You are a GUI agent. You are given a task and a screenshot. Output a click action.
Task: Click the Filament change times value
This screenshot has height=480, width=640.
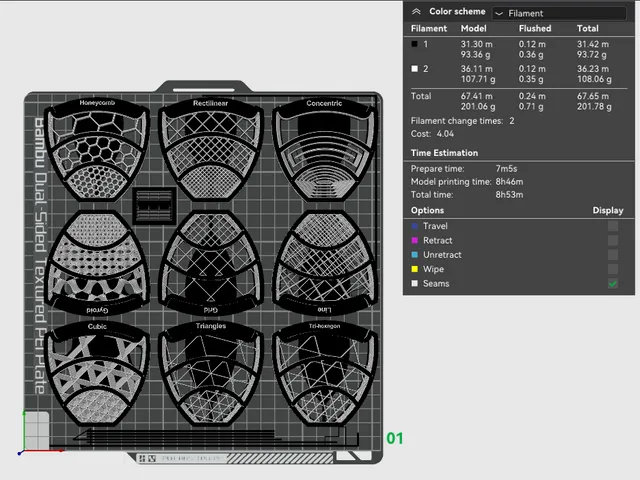(511, 121)
